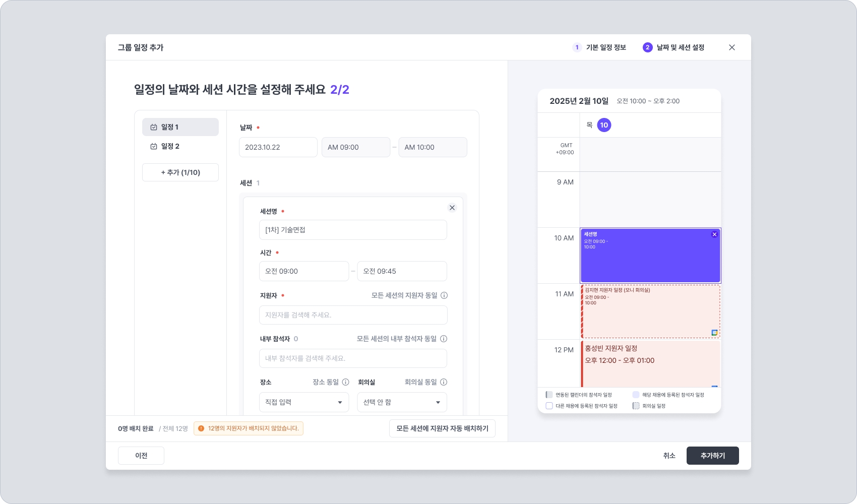Screen dimensions: 857x504
Task: Open the 오전 09:00 session start time
Action: pos(304,271)
